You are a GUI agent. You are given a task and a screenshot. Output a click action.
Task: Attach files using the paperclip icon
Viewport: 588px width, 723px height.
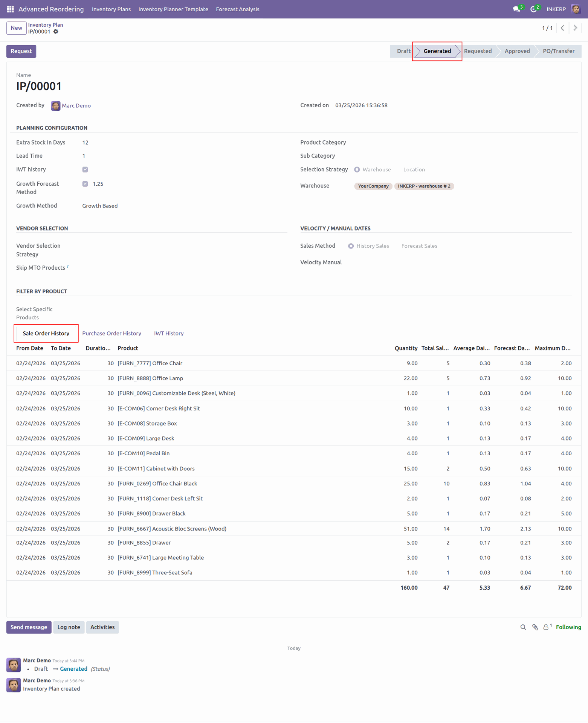coord(535,627)
